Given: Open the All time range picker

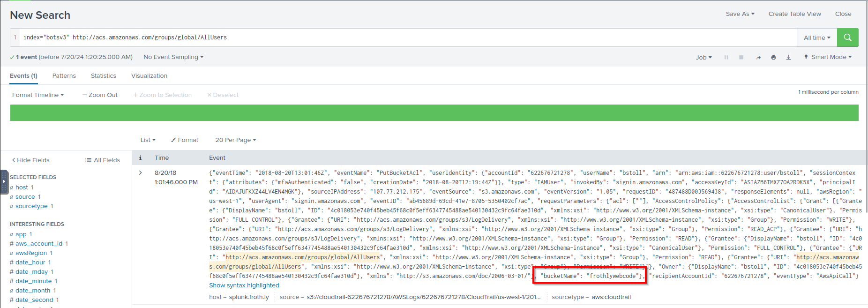Looking at the screenshot, I should 816,38.
